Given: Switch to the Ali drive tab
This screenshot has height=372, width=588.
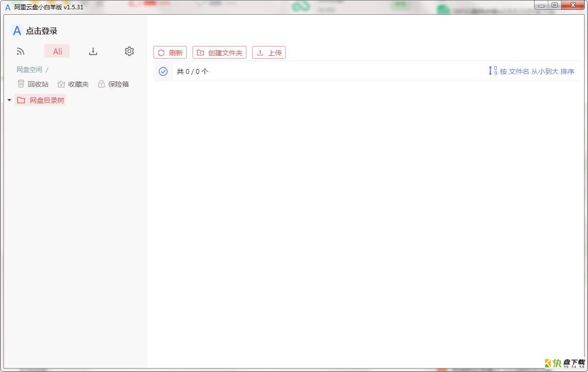Looking at the screenshot, I should tap(57, 51).
